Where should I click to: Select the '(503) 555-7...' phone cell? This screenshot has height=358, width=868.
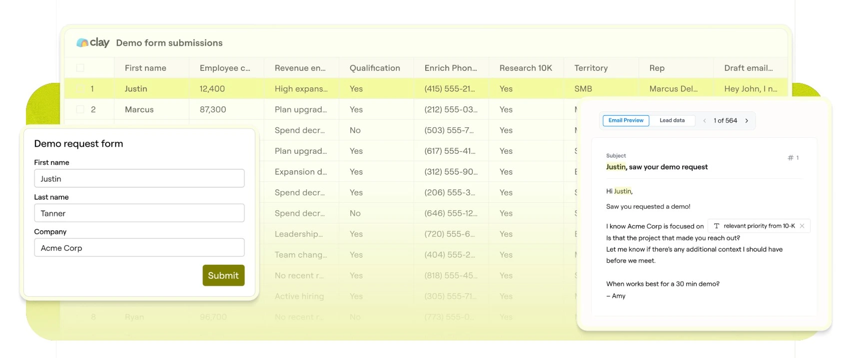451,130
